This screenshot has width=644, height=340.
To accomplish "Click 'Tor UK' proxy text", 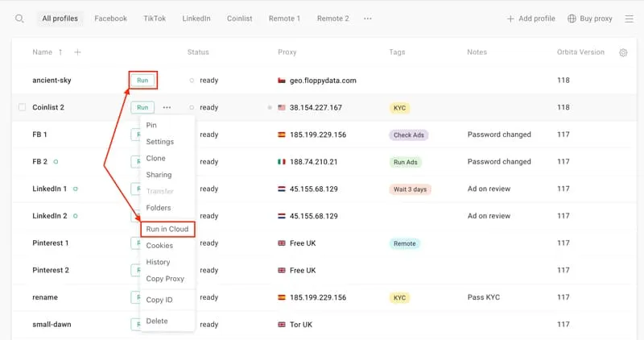I will click(300, 325).
